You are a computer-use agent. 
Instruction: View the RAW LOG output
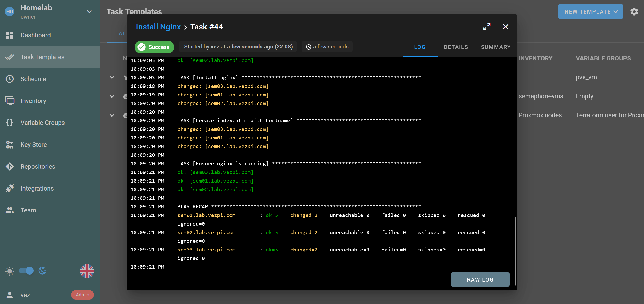tap(480, 279)
